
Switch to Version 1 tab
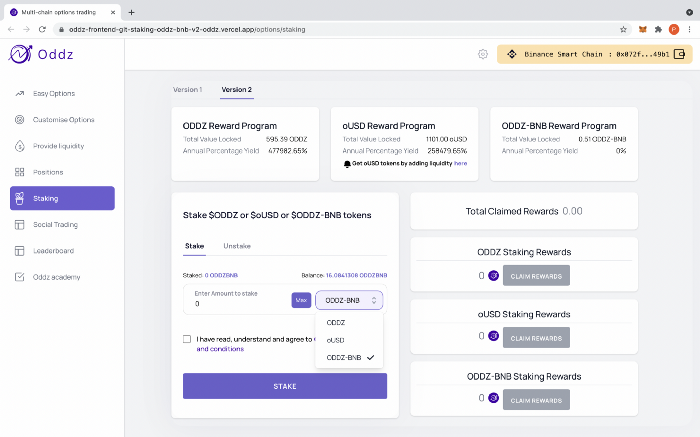(188, 90)
